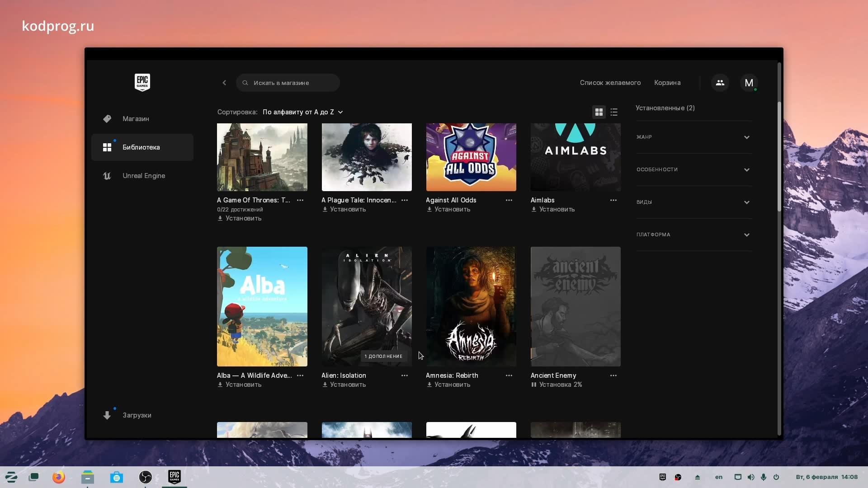Screen dimensions: 868x488
Task: Open the 'Корзина' cart link
Action: coord(667,83)
